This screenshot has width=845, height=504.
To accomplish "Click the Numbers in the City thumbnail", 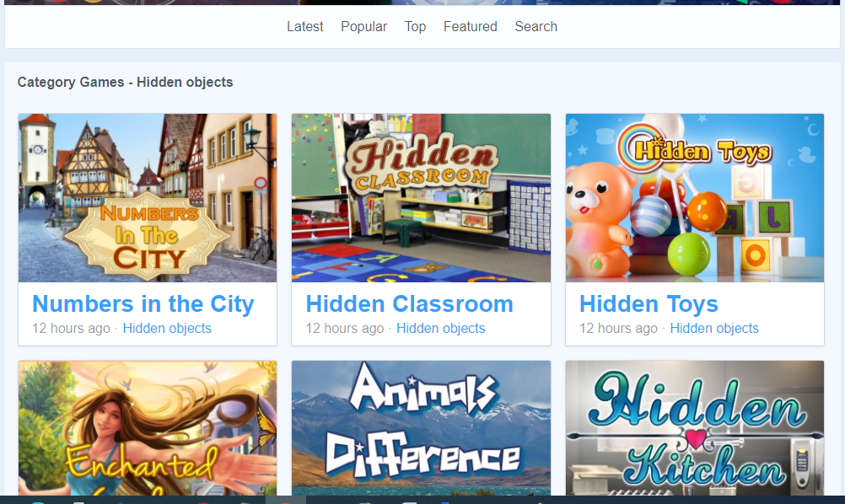I will click(148, 198).
